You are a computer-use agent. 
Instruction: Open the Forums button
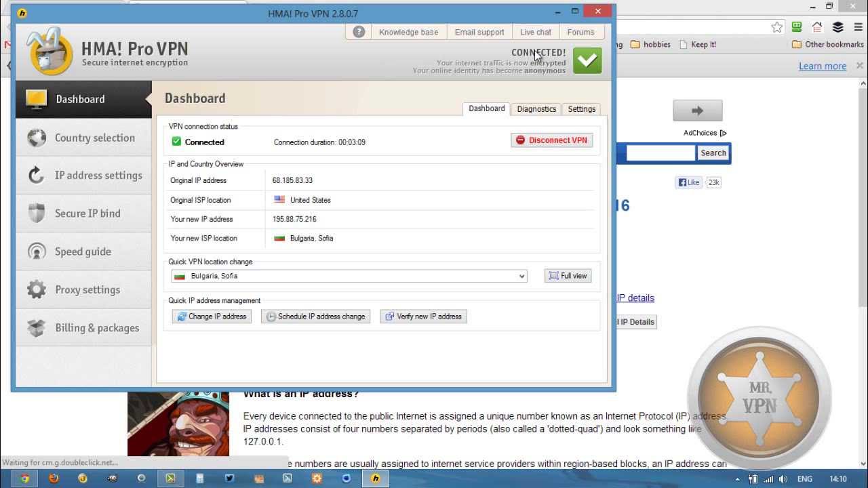580,32
